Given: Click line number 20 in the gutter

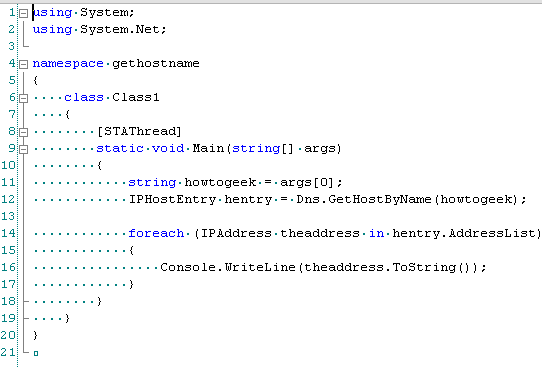Looking at the screenshot, I should (x=8, y=335).
